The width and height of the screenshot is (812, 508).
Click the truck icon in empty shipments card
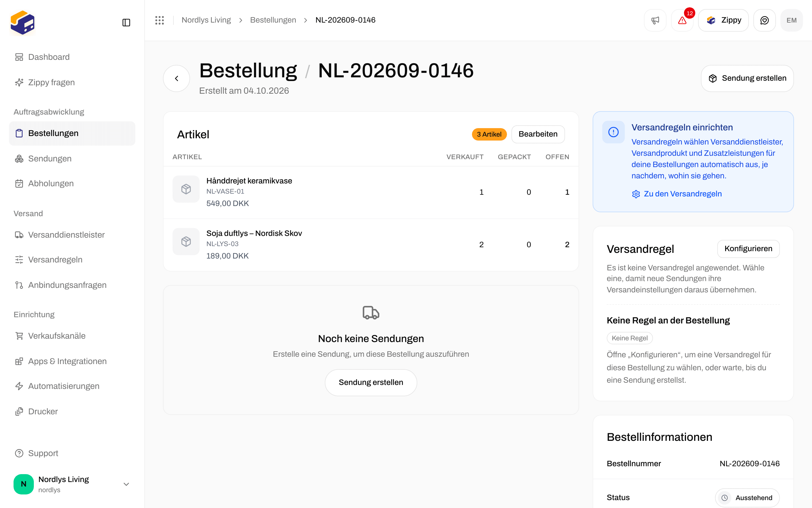point(371,312)
